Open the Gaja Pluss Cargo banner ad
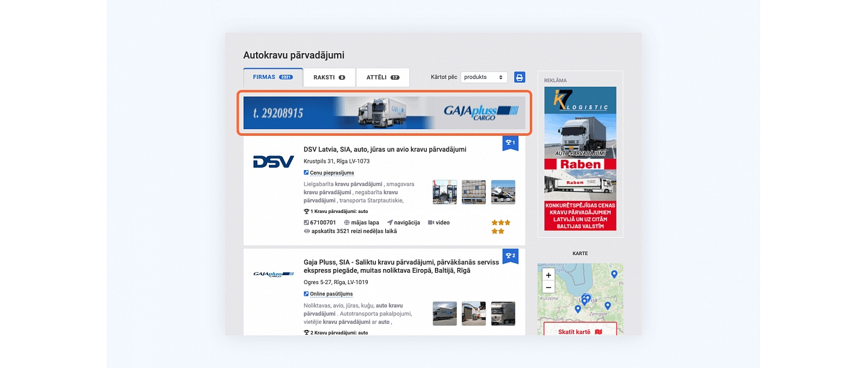The height and width of the screenshot is (368, 868). tap(384, 113)
